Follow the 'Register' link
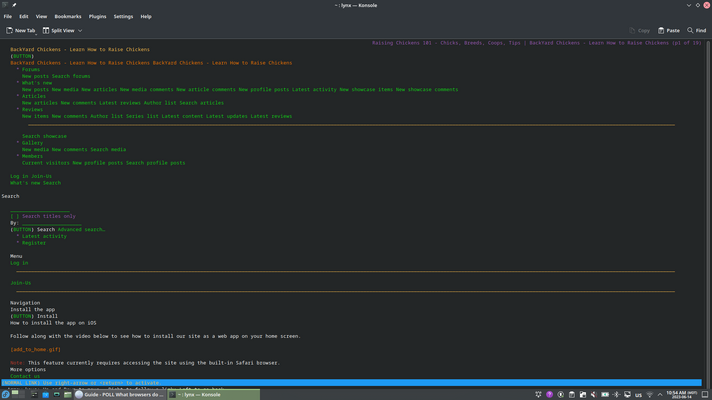Viewport: 712px width, 400px height. click(x=34, y=243)
